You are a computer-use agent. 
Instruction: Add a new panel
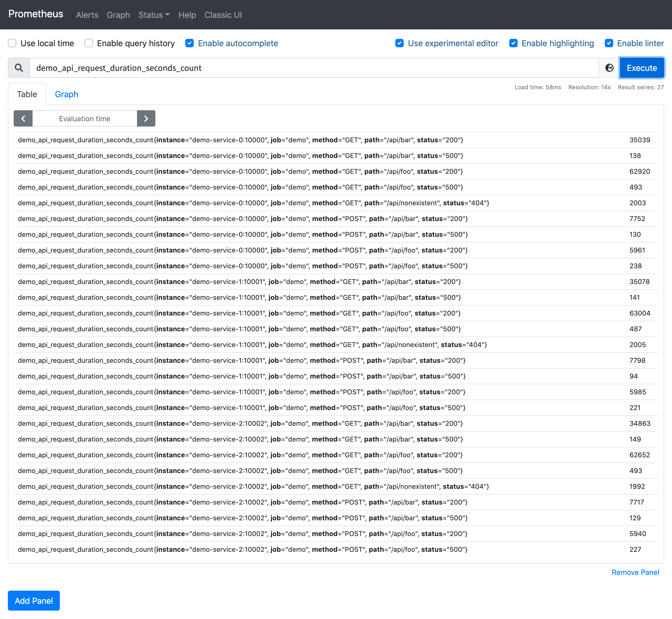pyautogui.click(x=34, y=601)
